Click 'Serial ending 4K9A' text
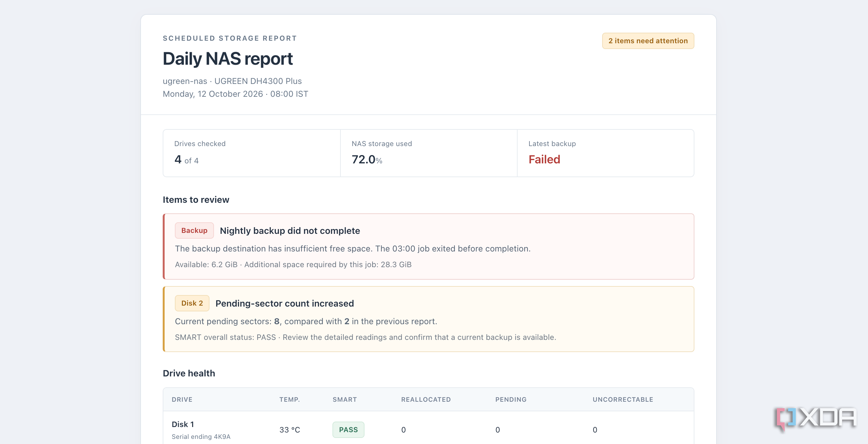The image size is (868, 444). pos(201,437)
